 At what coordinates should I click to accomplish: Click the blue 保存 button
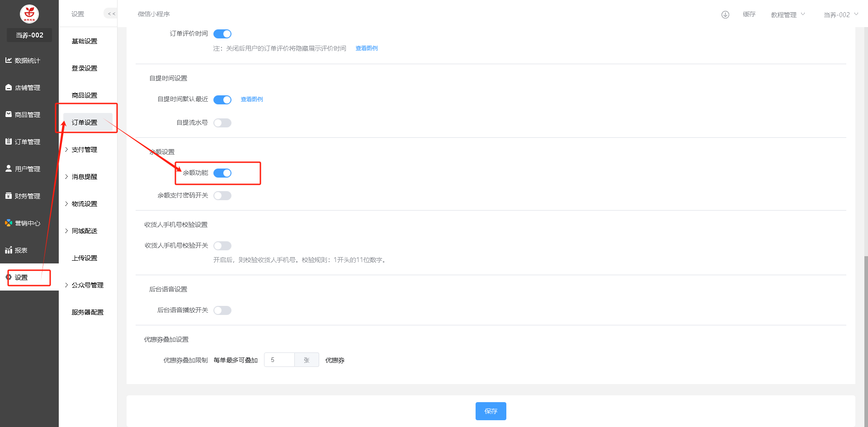tap(491, 411)
